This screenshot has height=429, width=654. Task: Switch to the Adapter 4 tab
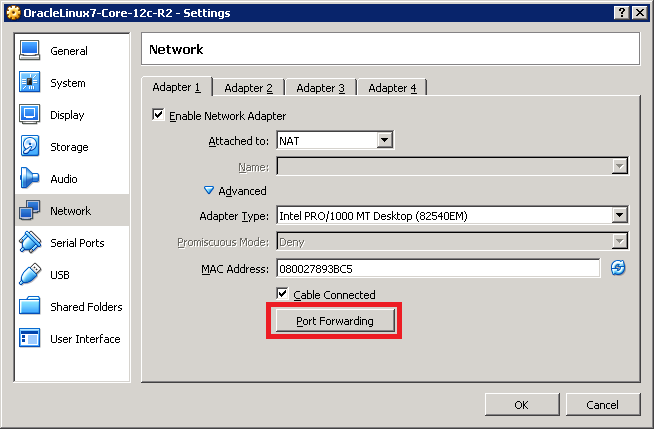(392, 88)
